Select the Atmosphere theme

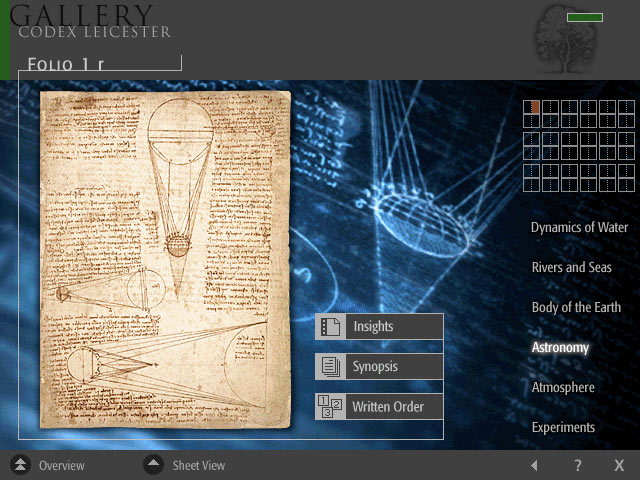coord(563,387)
